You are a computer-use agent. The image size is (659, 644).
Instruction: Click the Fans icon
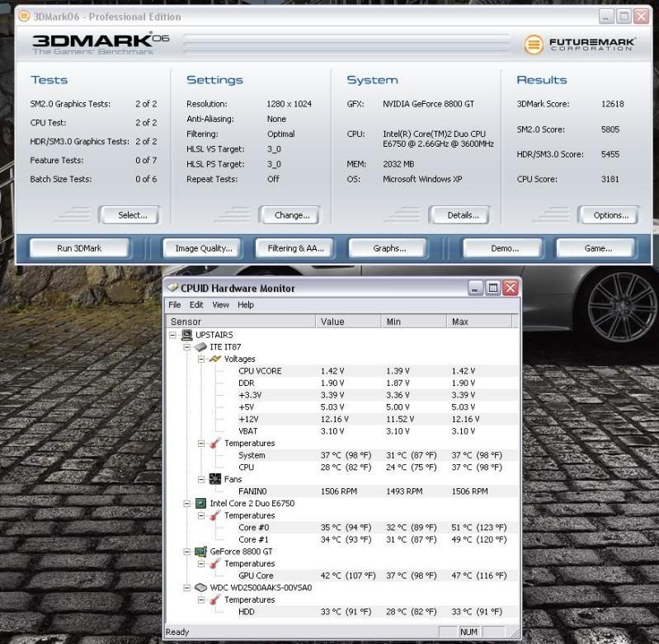point(215,479)
